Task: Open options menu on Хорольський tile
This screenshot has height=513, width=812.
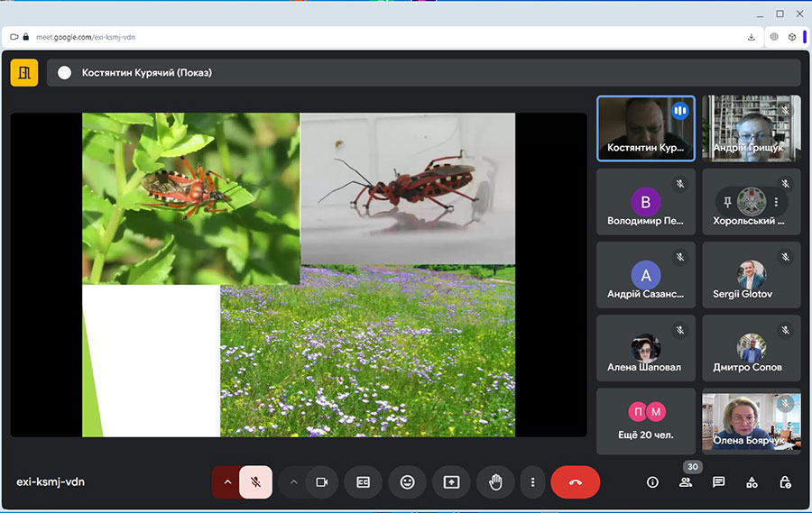Action: click(776, 202)
